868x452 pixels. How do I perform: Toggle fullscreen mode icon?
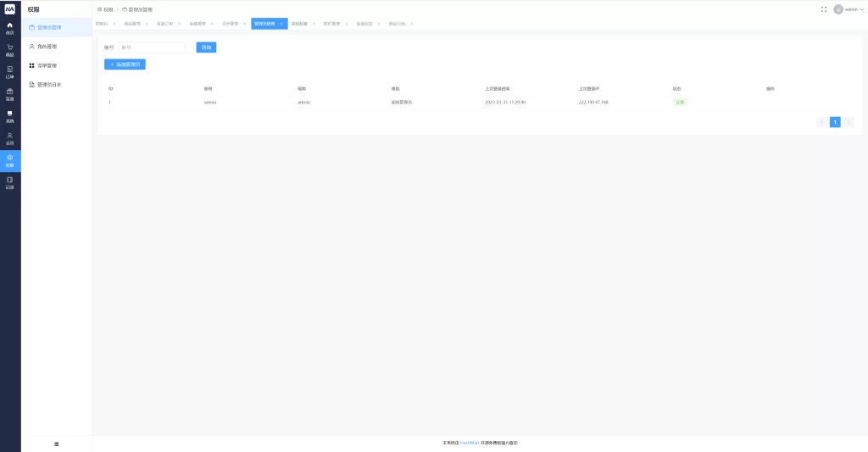[x=823, y=9]
